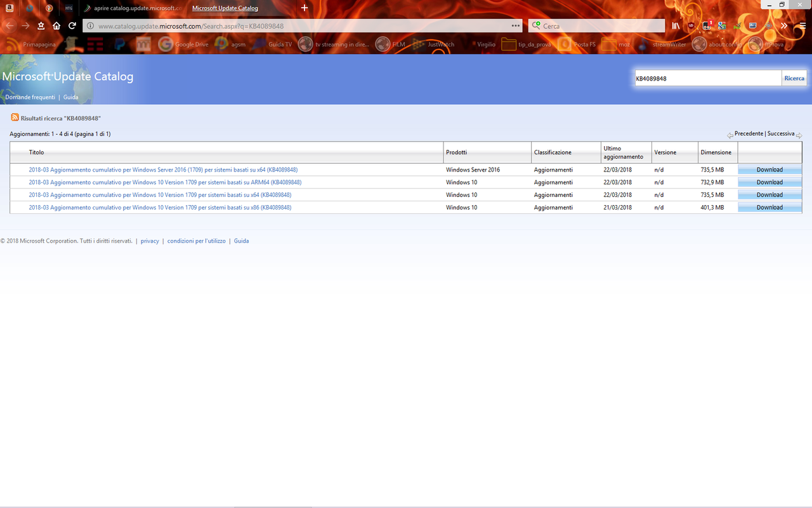
Task: Download the ARM64 732,9 MB update
Action: click(769, 182)
